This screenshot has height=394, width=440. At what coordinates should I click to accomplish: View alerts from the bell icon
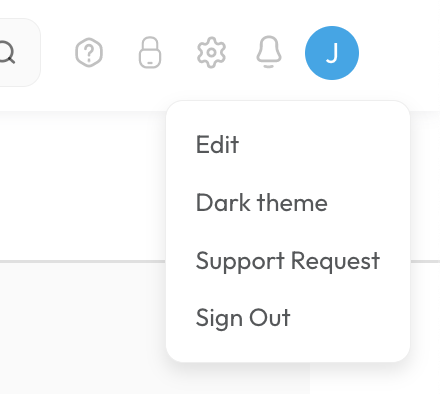coord(269,52)
